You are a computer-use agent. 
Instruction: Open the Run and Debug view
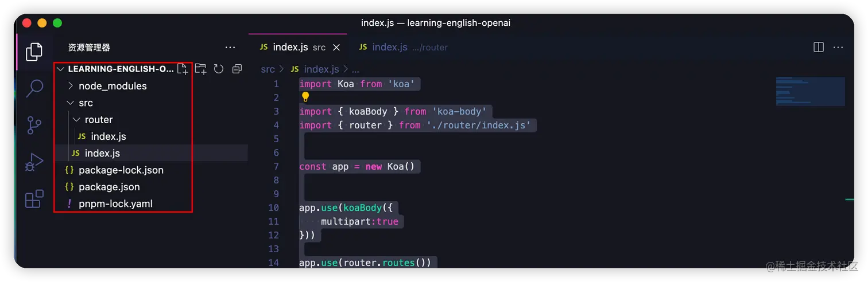click(34, 162)
